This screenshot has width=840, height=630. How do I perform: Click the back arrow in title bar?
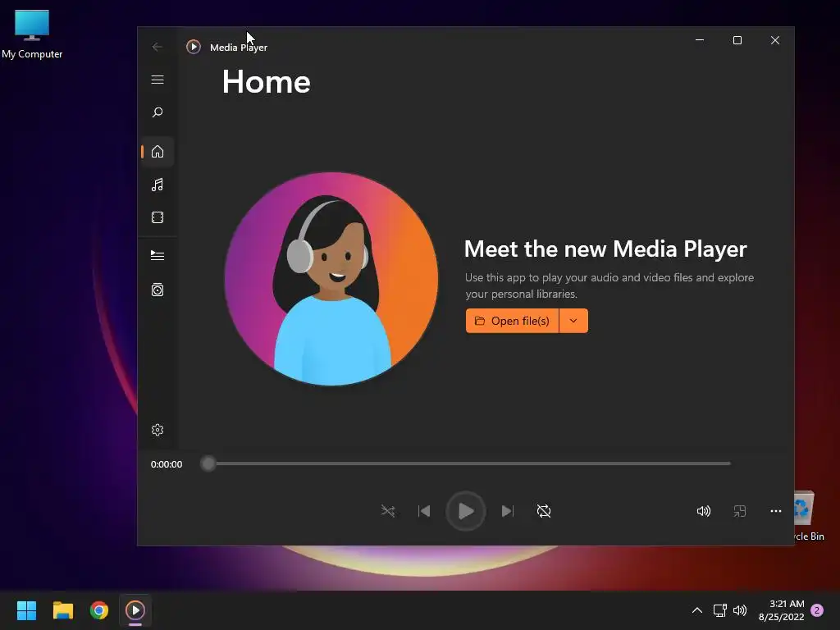point(157,47)
